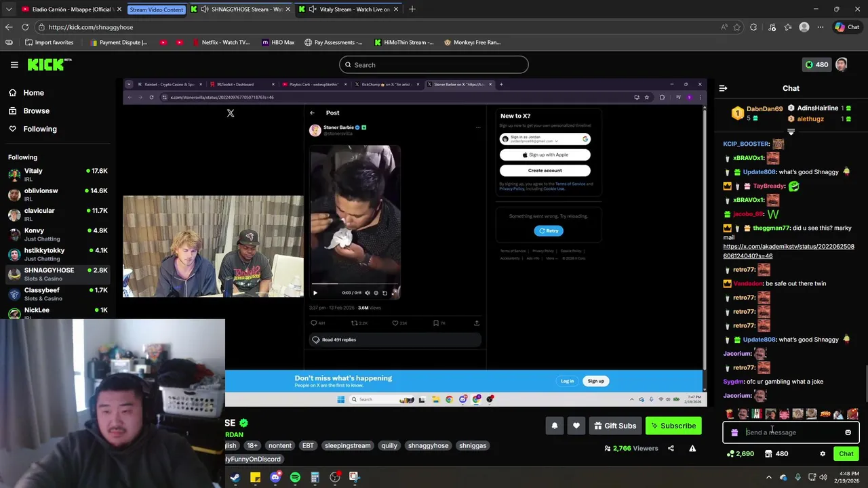This screenshot has height=488, width=868.
Task: Open Vitaly's channel from Following list
Action: (x=58, y=174)
